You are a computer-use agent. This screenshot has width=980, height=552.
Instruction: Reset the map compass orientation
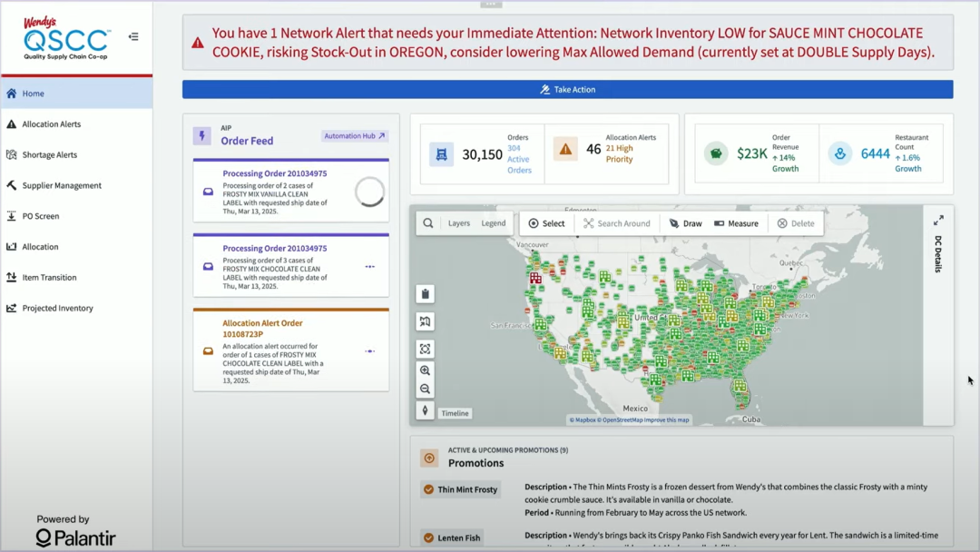point(425,410)
